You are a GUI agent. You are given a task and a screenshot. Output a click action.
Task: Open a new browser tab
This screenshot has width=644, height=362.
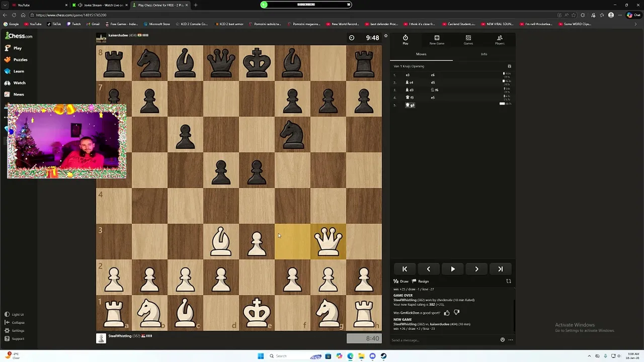click(195, 5)
